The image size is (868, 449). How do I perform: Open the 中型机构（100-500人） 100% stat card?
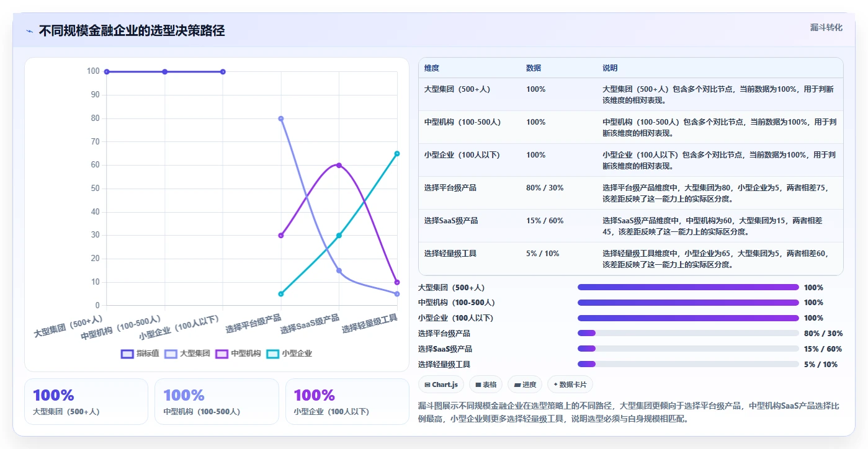pyautogui.click(x=217, y=402)
